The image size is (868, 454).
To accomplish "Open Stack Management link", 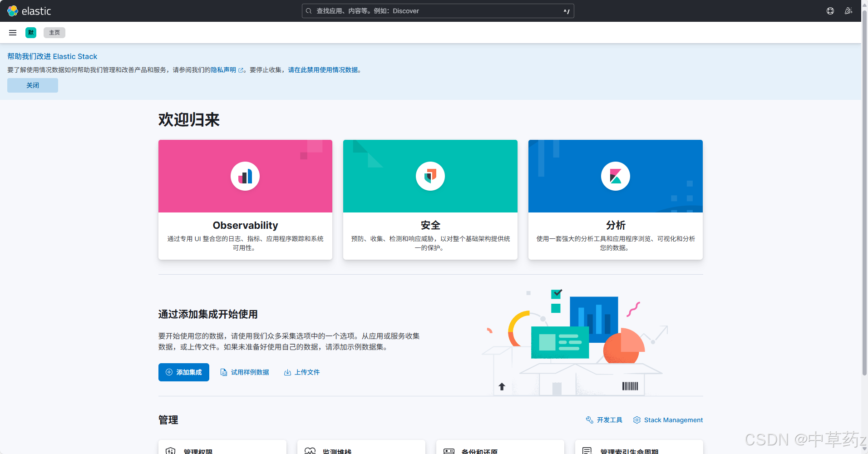I will 673,420.
